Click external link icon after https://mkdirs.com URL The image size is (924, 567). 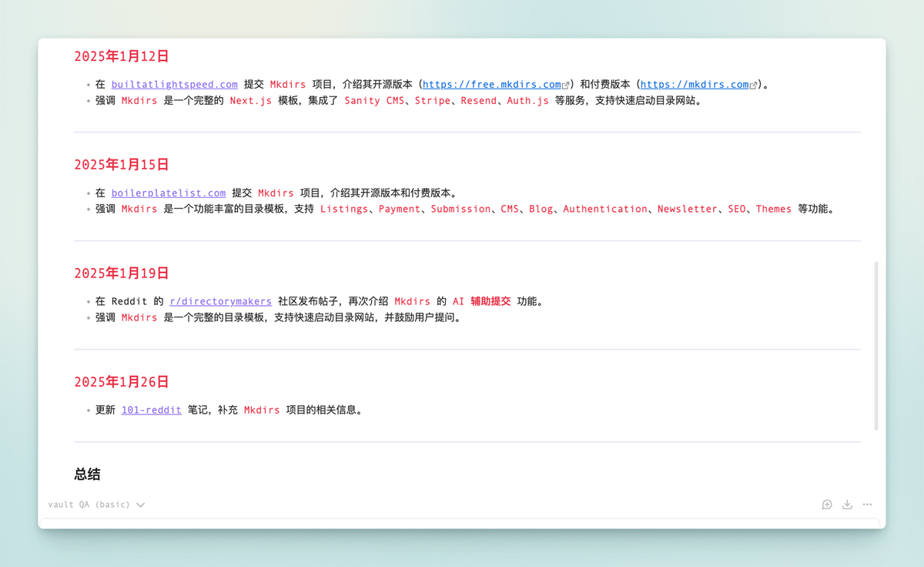tap(753, 86)
